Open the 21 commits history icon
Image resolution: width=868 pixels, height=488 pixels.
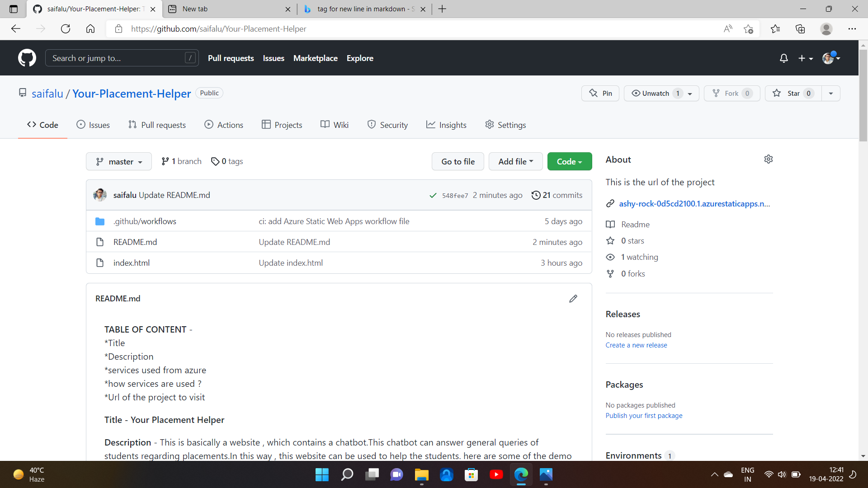point(557,195)
